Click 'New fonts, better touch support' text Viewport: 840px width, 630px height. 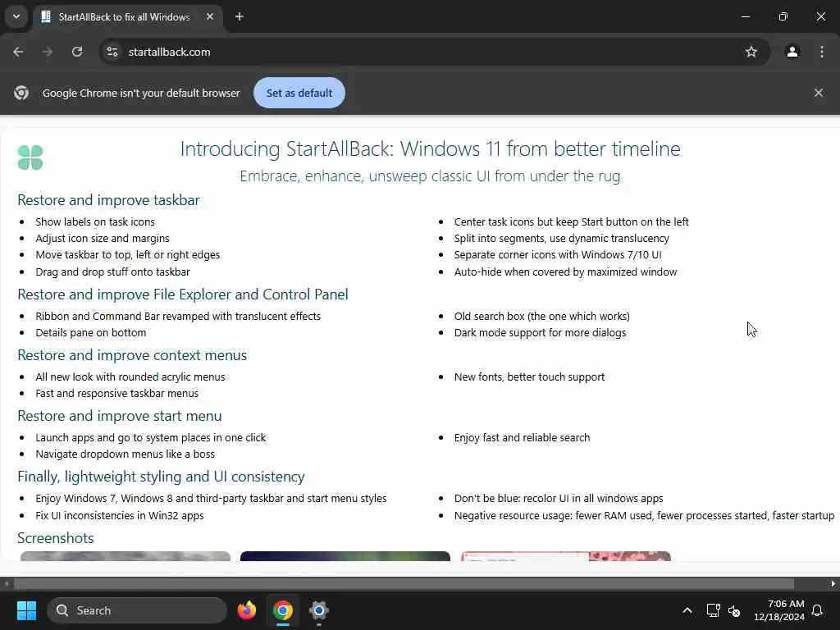(529, 377)
